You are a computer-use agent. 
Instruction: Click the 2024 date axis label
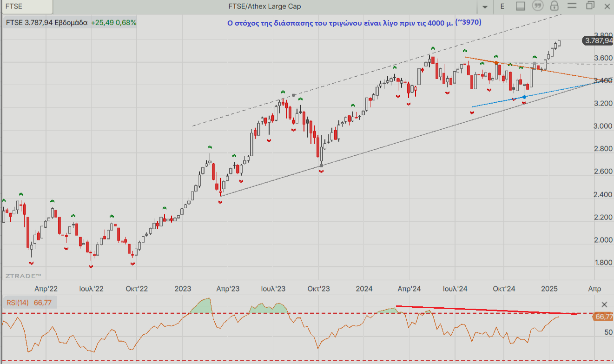pyautogui.click(x=364, y=289)
